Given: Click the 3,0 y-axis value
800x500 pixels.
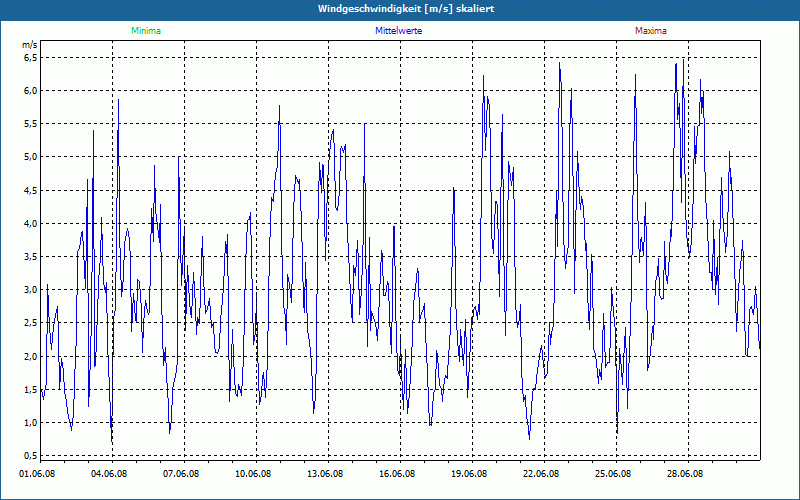Looking at the screenshot, I should (31, 290).
